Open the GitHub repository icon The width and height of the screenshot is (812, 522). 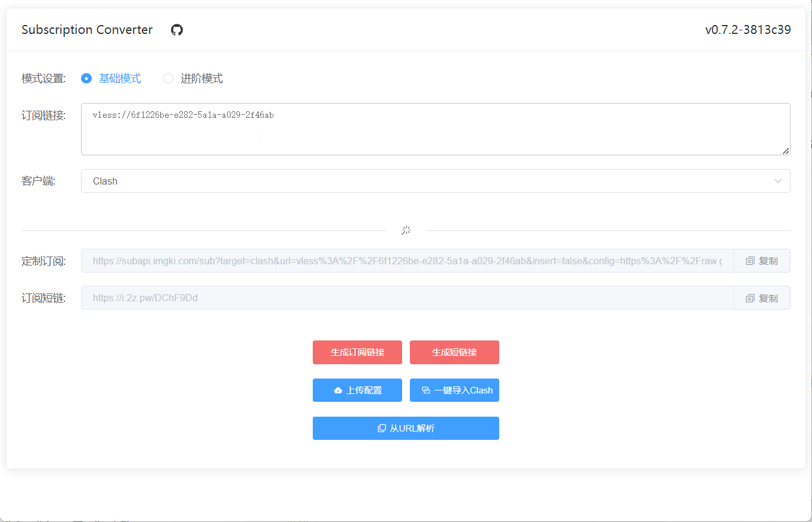coord(177,30)
